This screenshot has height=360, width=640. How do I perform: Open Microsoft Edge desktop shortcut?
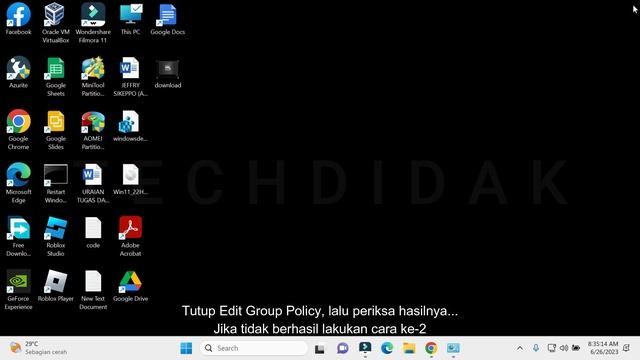pos(18,183)
